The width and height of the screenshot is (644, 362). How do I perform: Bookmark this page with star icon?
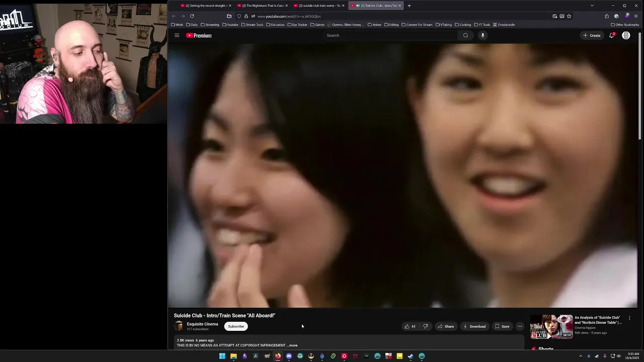coord(569,16)
